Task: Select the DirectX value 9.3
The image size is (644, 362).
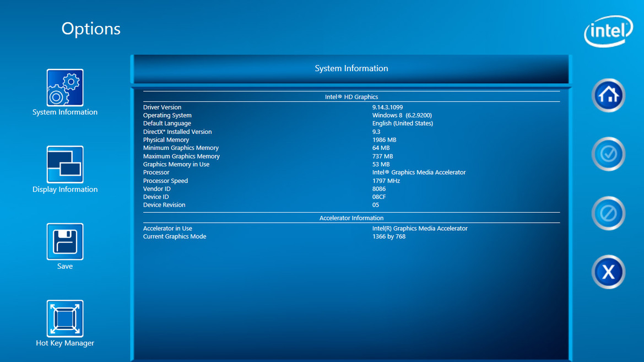Action: (x=376, y=132)
